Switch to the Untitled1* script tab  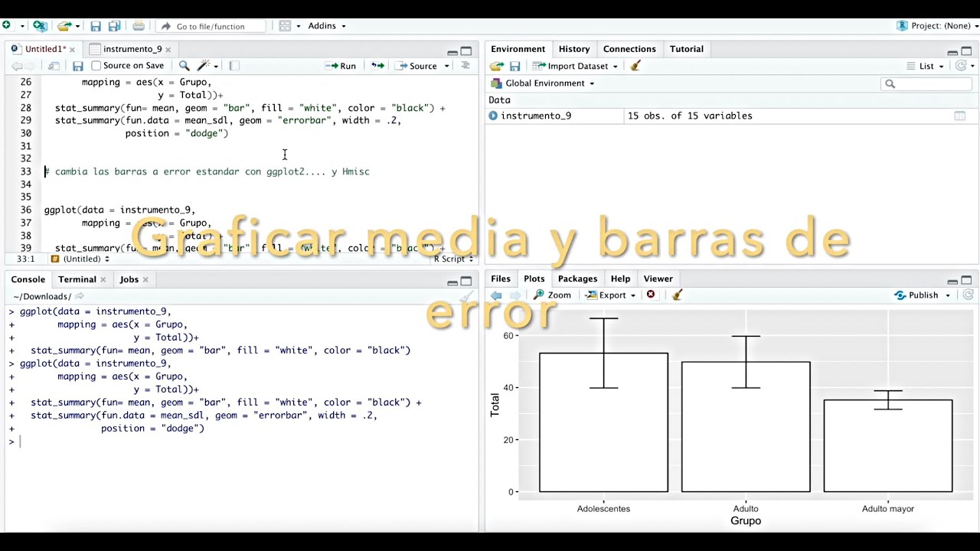(44, 49)
